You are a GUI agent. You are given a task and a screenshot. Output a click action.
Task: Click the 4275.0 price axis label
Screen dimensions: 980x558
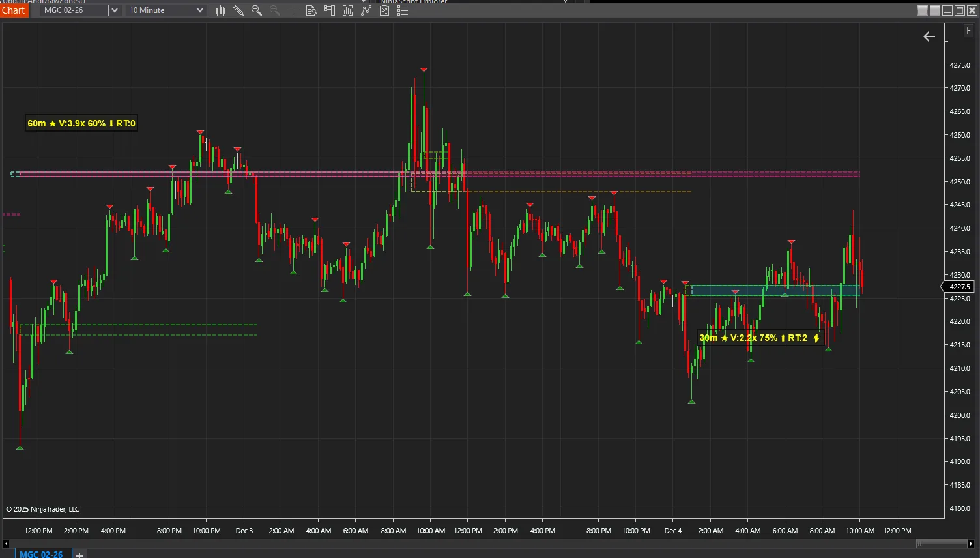pos(960,65)
